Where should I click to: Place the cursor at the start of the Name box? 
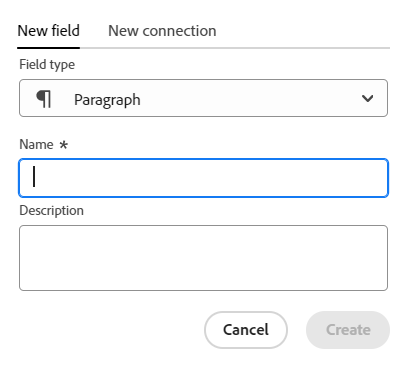[34, 177]
